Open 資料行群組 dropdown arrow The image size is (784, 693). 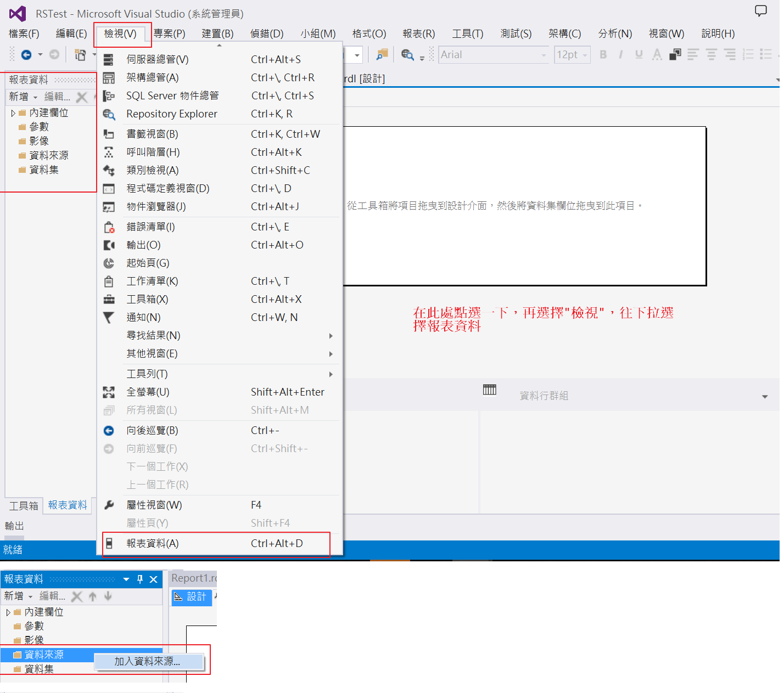765,396
